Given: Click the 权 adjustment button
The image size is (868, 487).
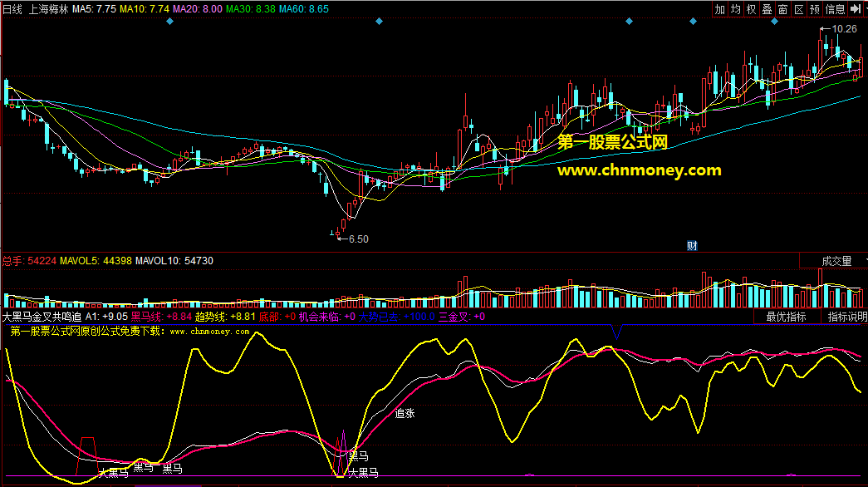Looking at the screenshot, I should pos(751,9).
